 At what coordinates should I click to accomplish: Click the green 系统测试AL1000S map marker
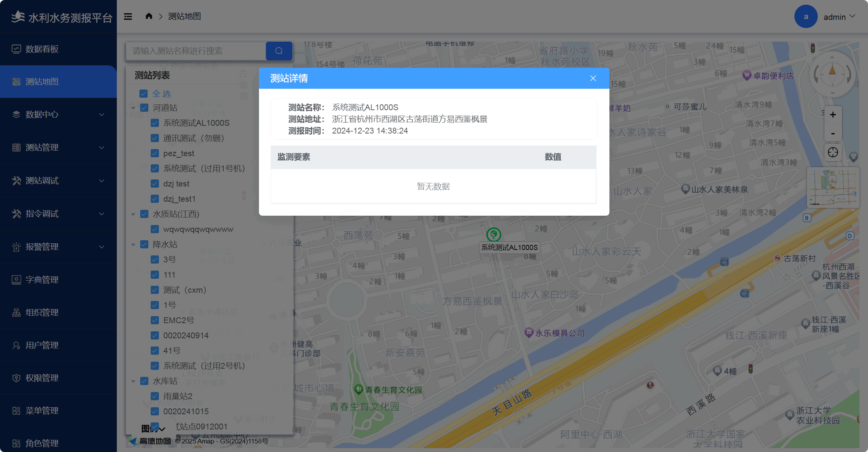(493, 235)
